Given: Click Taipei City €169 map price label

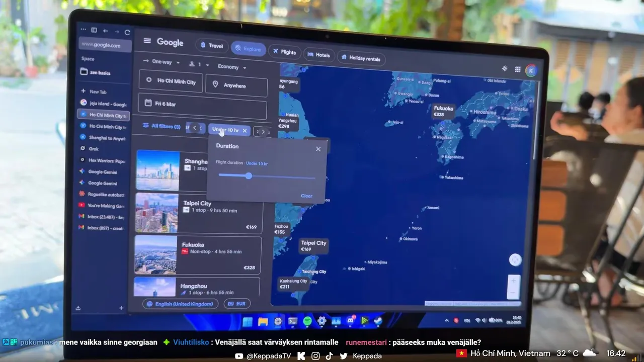Looking at the screenshot, I should (x=313, y=246).
